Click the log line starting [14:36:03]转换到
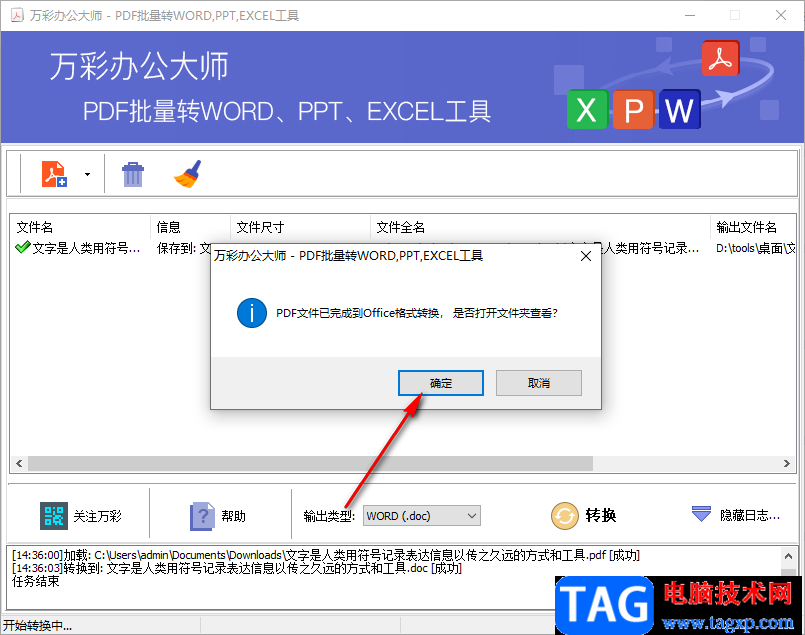This screenshot has height=635, width=805. pos(237,568)
